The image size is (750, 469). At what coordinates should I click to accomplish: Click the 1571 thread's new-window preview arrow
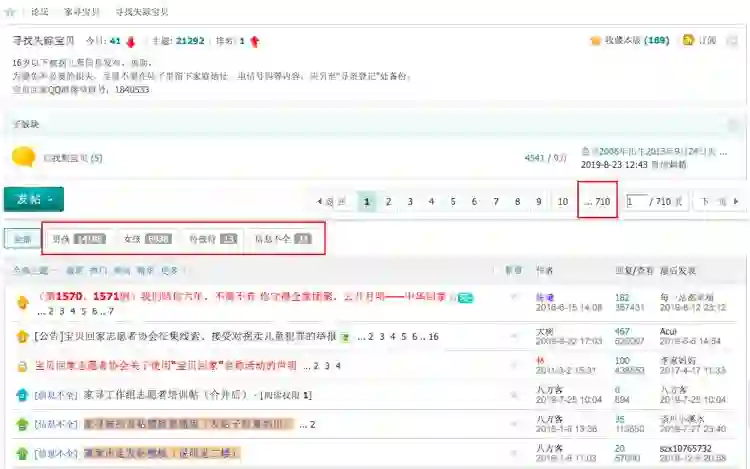point(514,297)
